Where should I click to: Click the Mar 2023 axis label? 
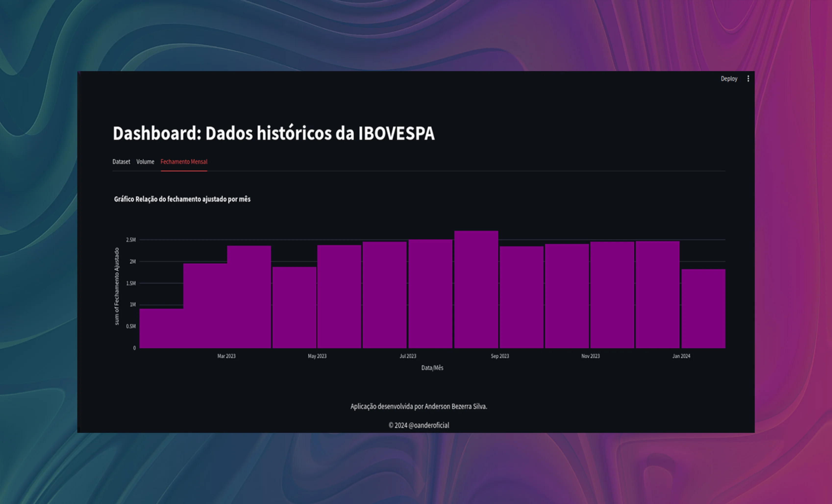pos(226,356)
